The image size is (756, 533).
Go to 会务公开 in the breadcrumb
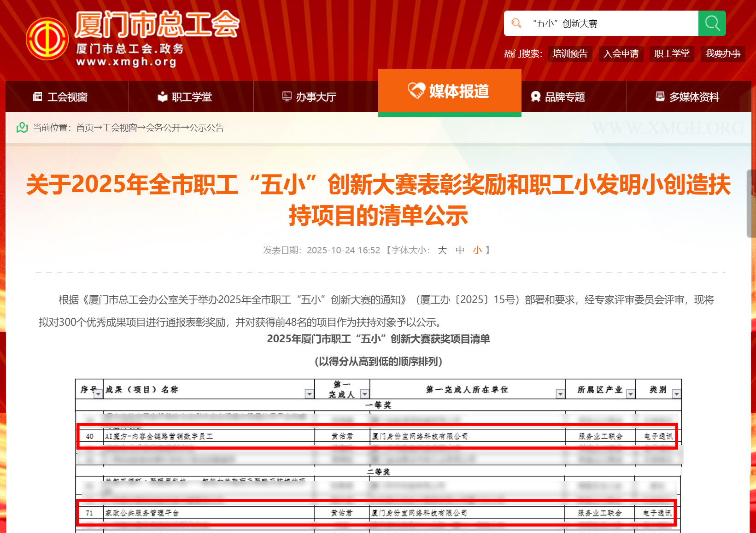[163, 128]
